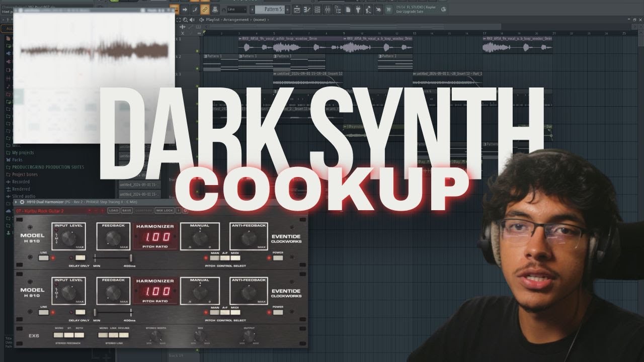This screenshot has height=362, width=644.
Task: Click the top unit MANUAL knob
Action: (x=200, y=238)
